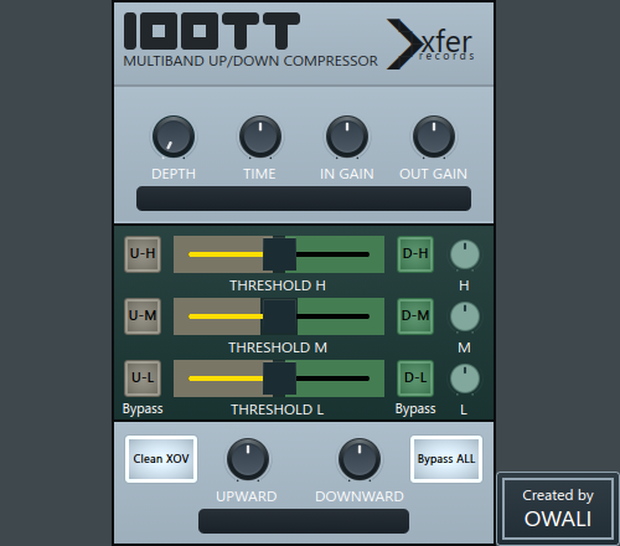
Task: Click the M band gain knob
Action: tap(465, 316)
